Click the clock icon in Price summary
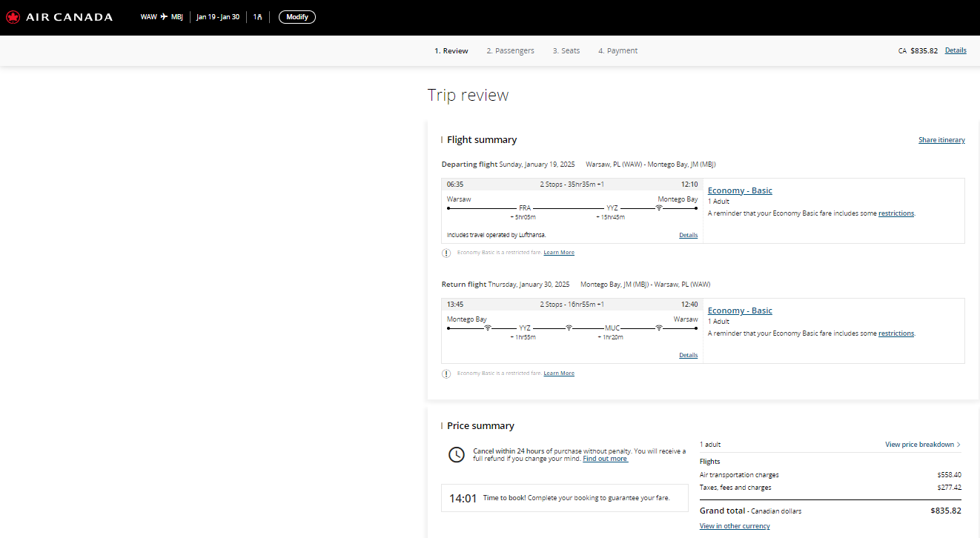Image resolution: width=980 pixels, height=538 pixels. click(x=457, y=455)
